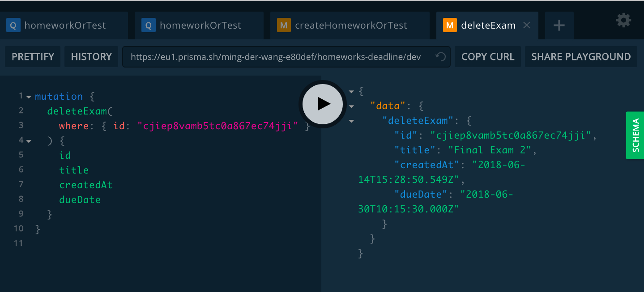Click the M icon on createHomeworkOrTest tab
This screenshot has width=644, height=292.
coord(284,25)
